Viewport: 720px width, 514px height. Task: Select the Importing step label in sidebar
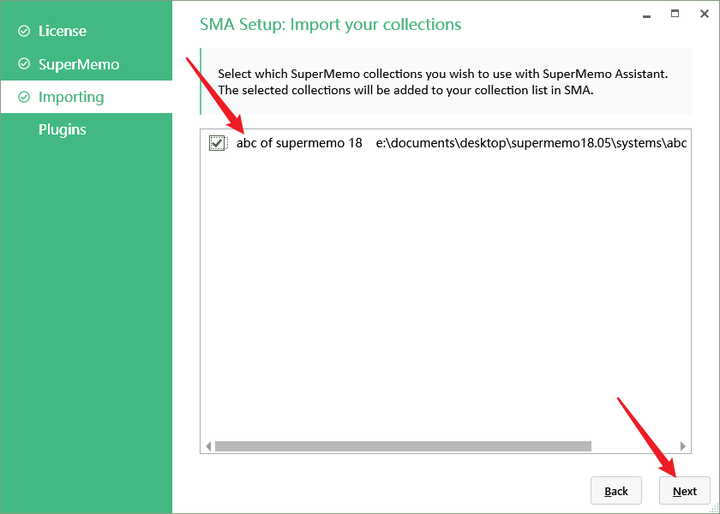(x=71, y=97)
